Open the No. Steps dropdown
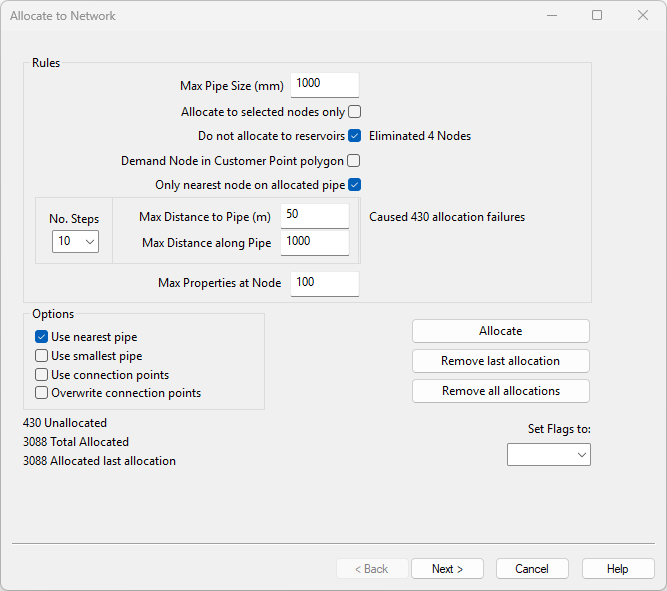 pyautogui.click(x=75, y=241)
